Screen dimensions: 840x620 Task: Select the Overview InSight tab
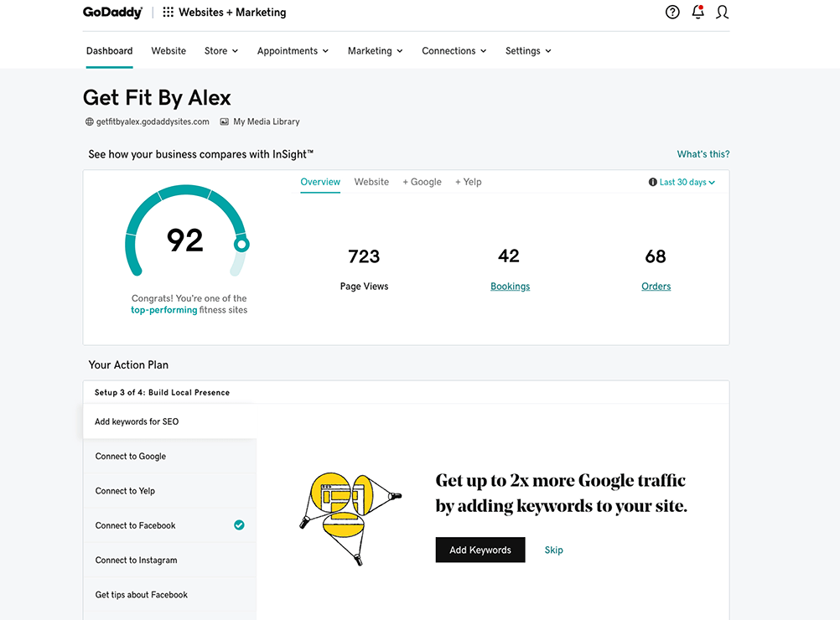320,182
